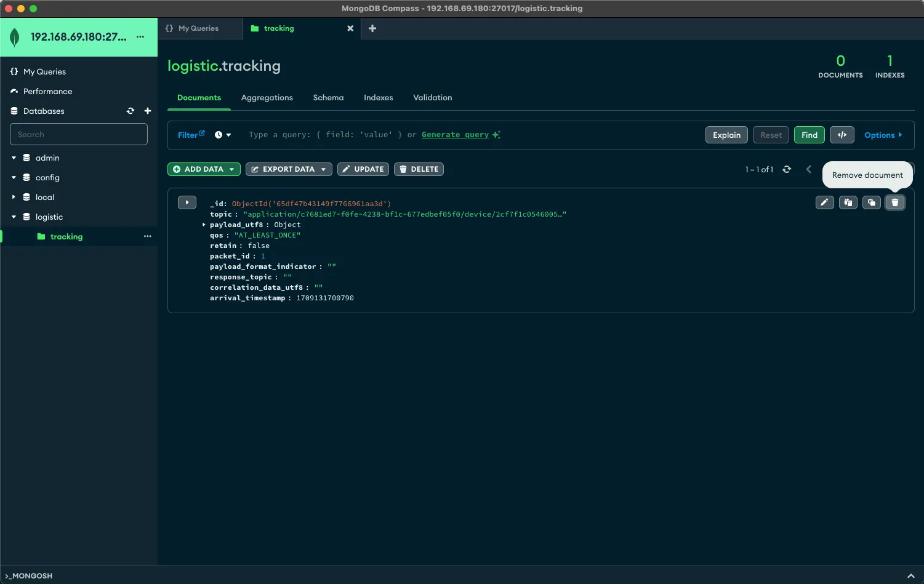Click the arrival_timestamp value 1709131700790

coord(325,298)
